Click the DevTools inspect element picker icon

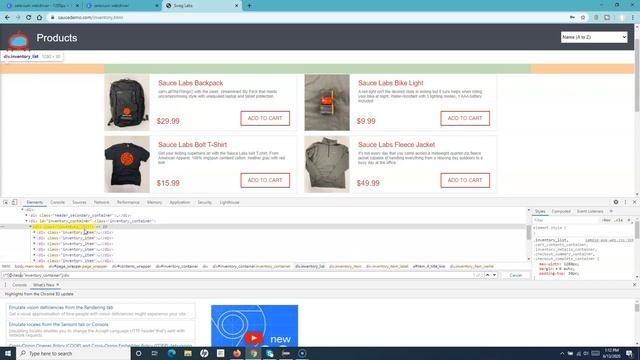(x=6, y=202)
